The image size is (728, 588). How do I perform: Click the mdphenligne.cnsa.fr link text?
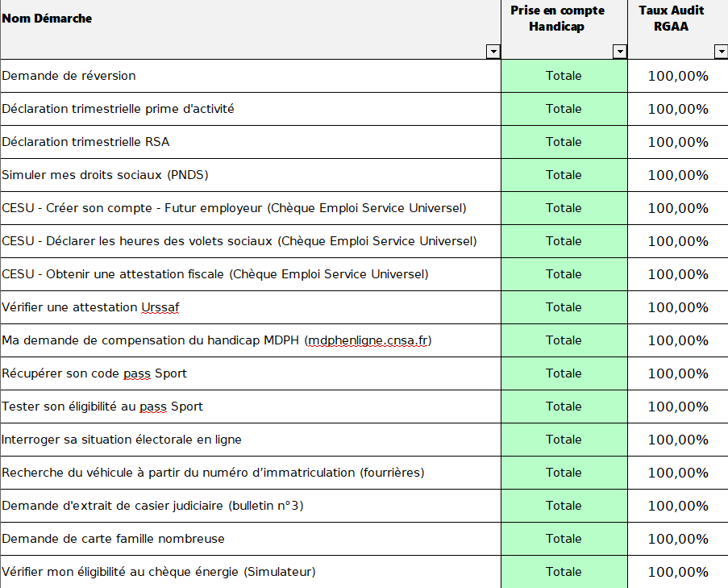pos(368,340)
